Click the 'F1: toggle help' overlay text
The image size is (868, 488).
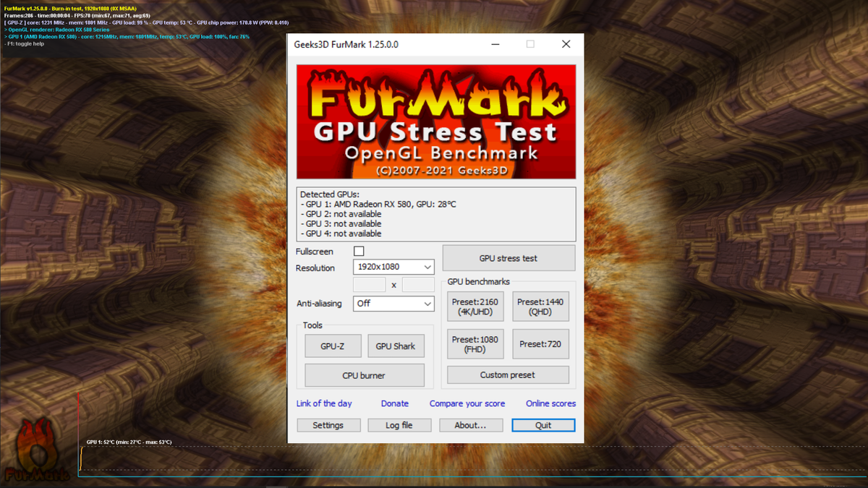[24, 43]
